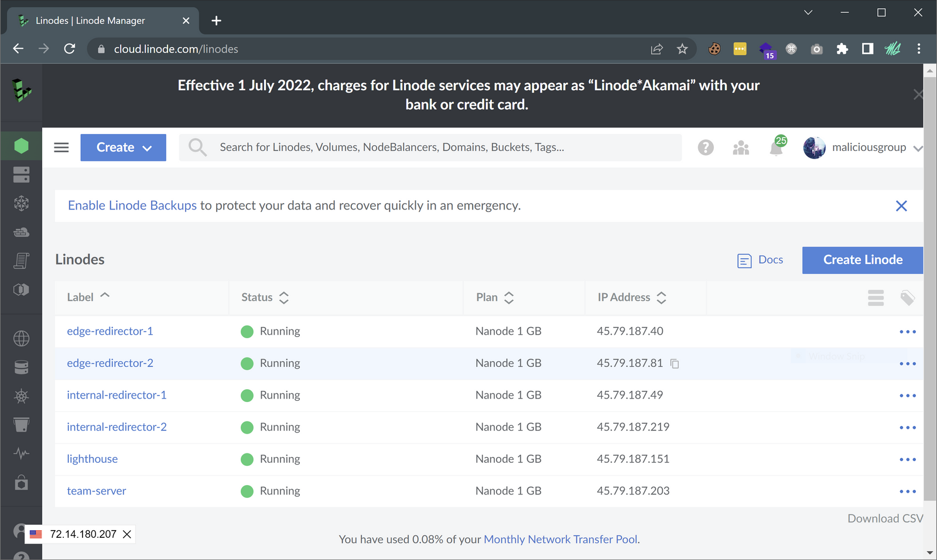Click the Linode logo in the sidebar

pos(22,90)
